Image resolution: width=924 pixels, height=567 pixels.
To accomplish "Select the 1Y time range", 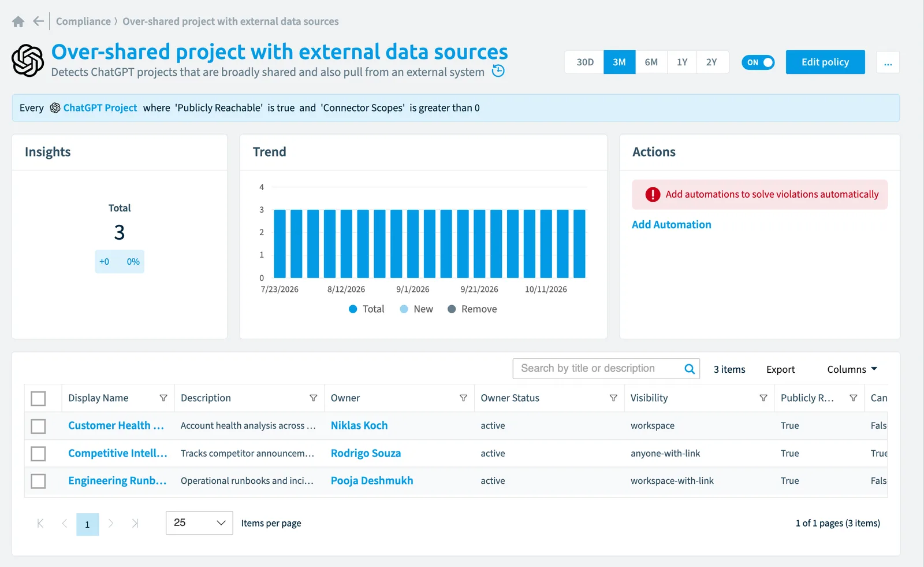I will tap(682, 62).
